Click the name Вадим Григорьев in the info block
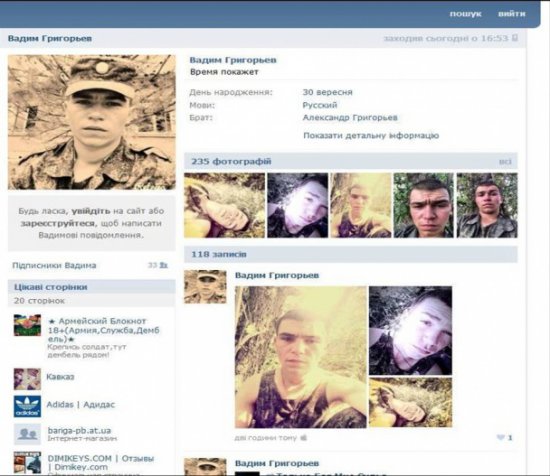 click(x=233, y=60)
